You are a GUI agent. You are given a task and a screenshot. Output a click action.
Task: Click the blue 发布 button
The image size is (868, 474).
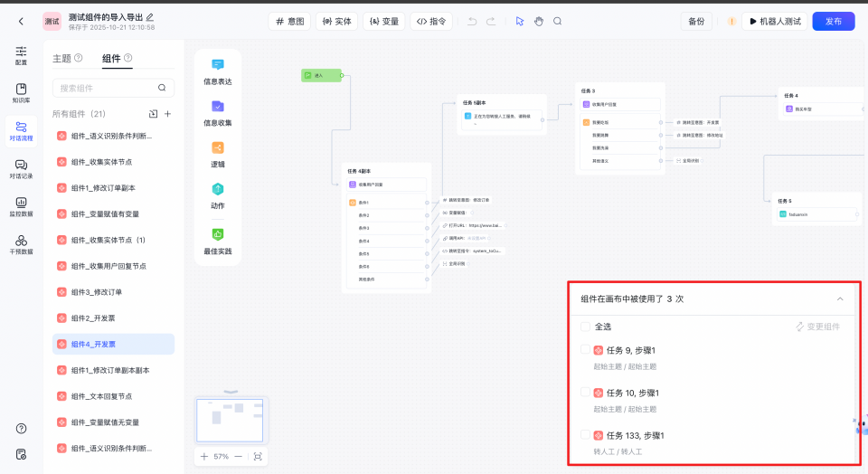pos(833,21)
